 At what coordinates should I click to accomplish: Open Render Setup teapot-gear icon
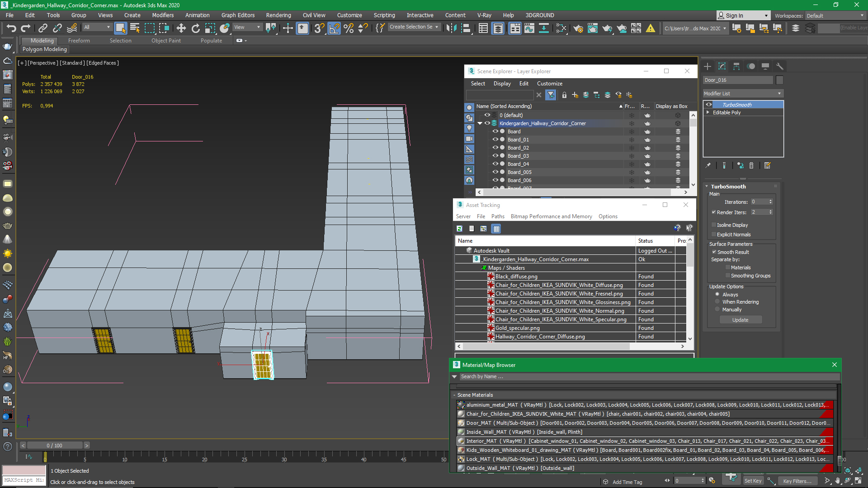tap(578, 28)
